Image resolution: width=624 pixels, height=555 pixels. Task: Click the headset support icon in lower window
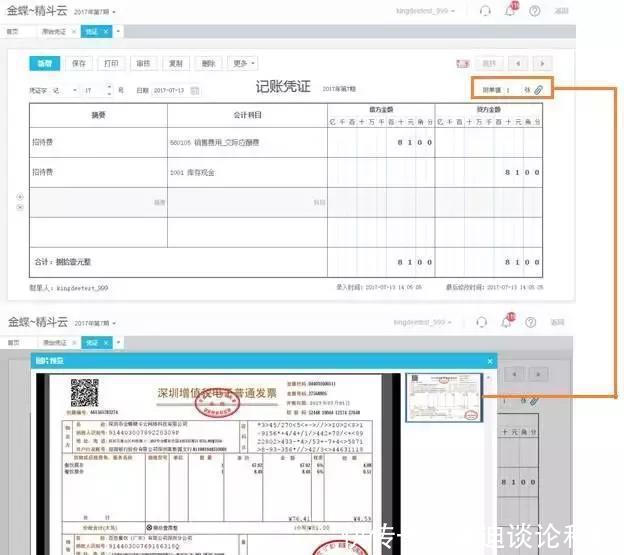tap(482, 322)
